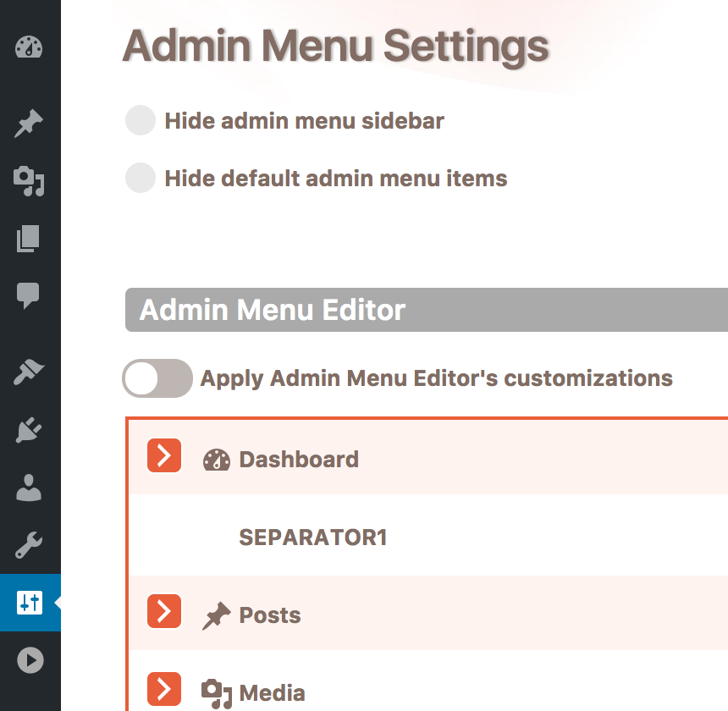
Task: Open Pages sidebar icon
Action: [28, 239]
